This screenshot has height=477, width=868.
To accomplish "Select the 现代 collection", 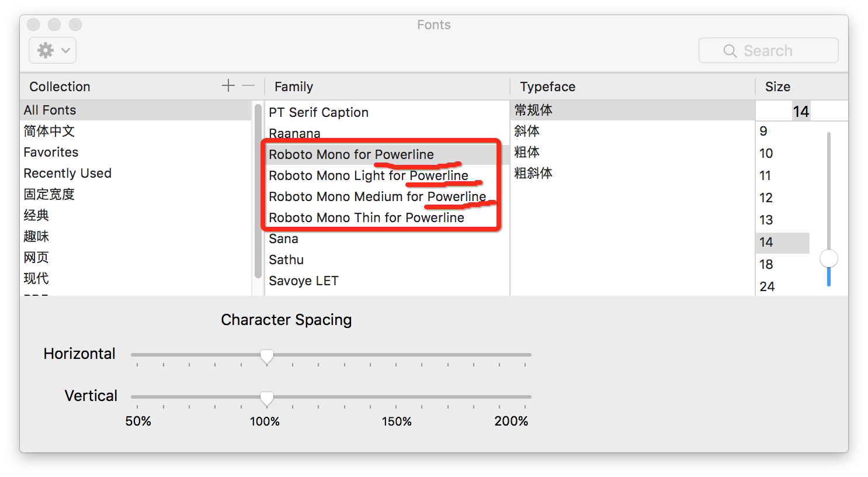I will click(x=136, y=278).
